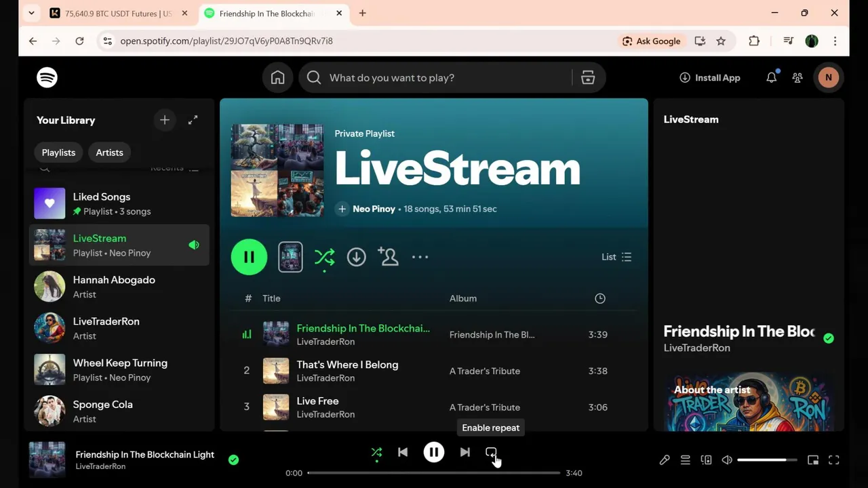Image resolution: width=868 pixels, height=488 pixels.
Task: Reload the page in Chrome
Action: pos(79,41)
